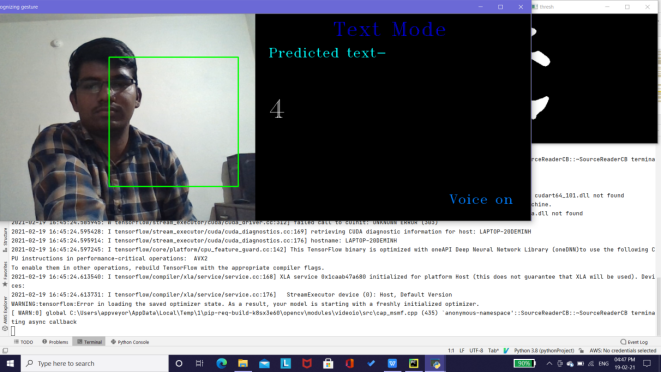Image resolution: width=661 pixels, height=372 pixels.
Task: Open Task View in the taskbar
Action: (199, 363)
